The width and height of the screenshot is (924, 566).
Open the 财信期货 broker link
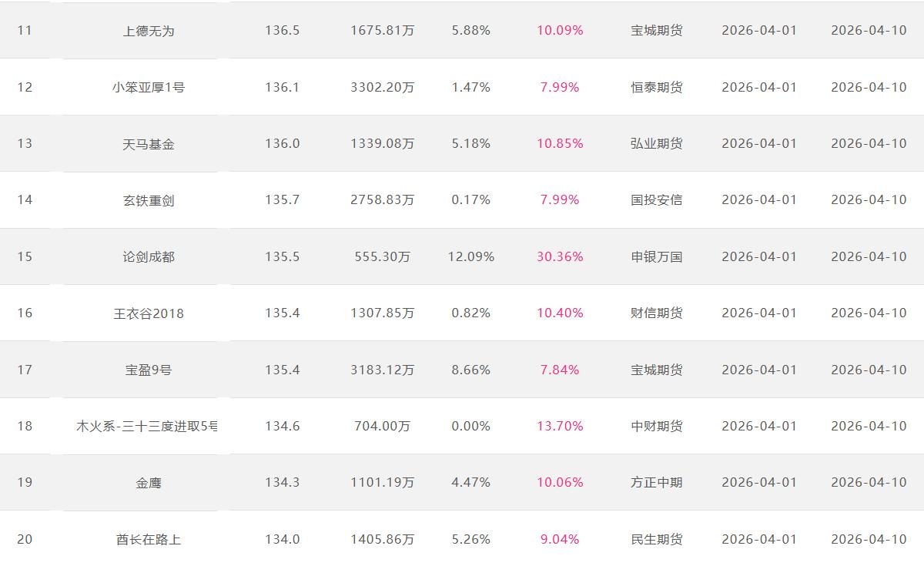coord(656,313)
